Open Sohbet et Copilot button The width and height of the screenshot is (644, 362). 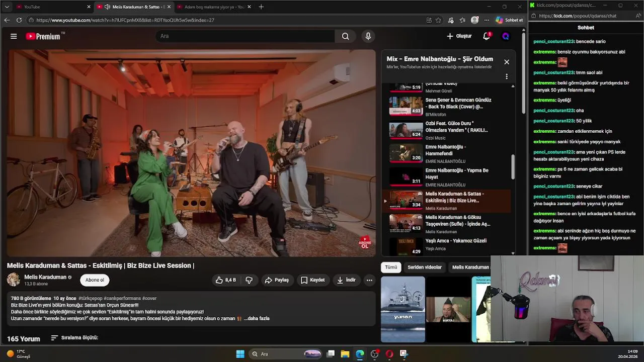click(x=510, y=20)
